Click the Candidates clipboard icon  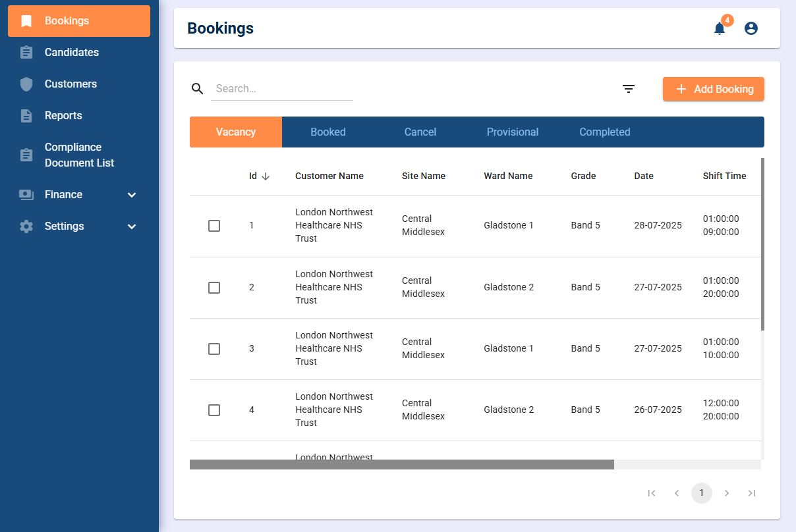tap(26, 53)
